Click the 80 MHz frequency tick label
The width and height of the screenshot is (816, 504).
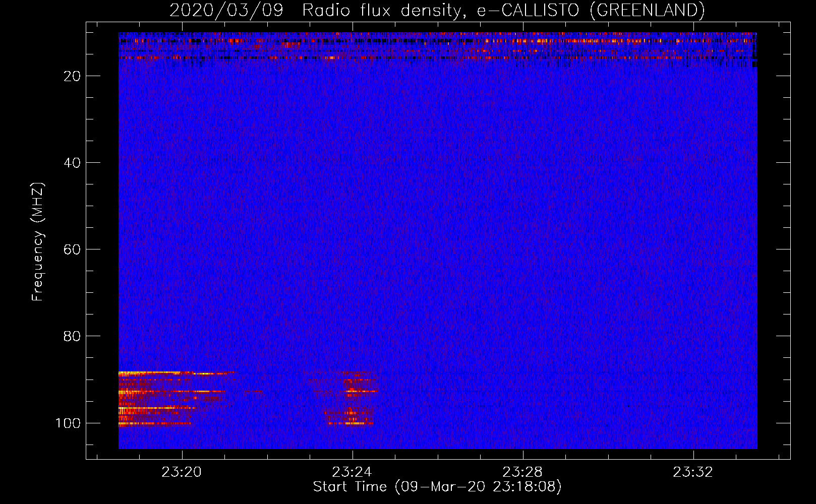72,336
